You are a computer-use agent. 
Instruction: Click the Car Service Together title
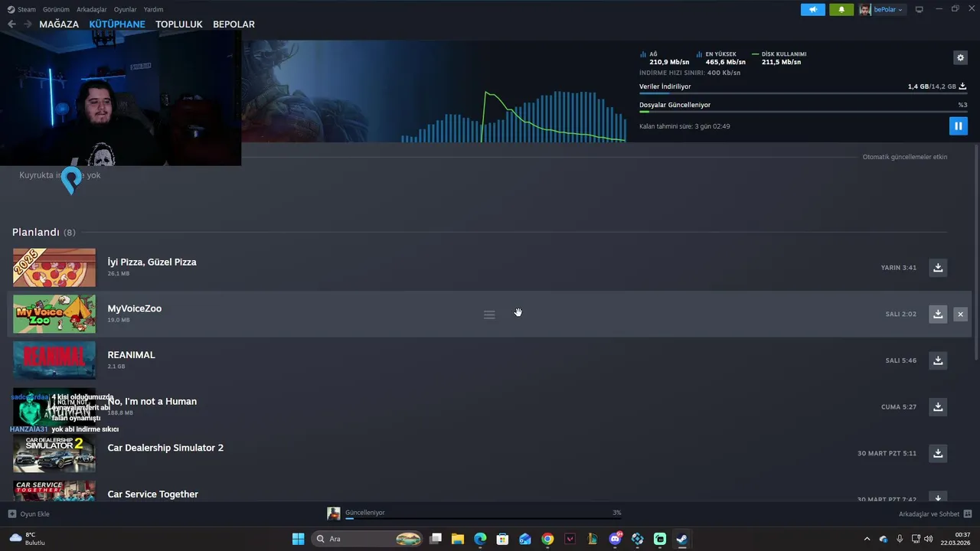click(152, 494)
